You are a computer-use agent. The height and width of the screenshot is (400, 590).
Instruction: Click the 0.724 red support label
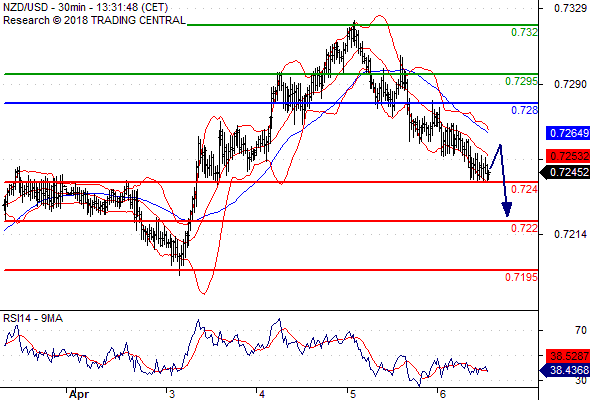point(524,189)
